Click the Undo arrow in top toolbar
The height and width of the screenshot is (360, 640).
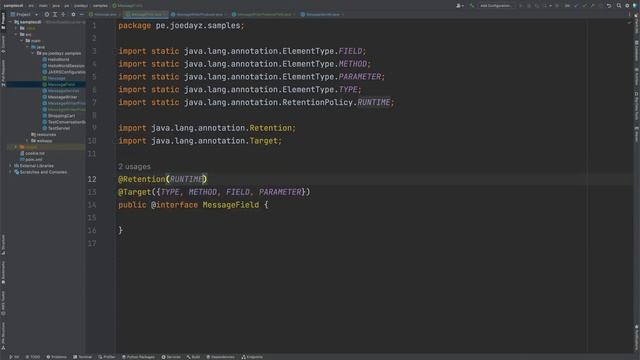tap(609, 6)
